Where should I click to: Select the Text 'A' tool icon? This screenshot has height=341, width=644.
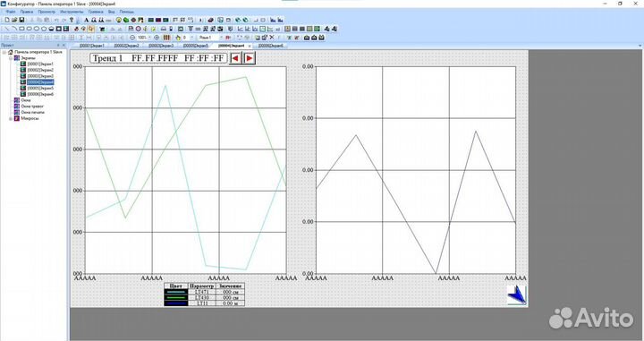[x=87, y=20]
